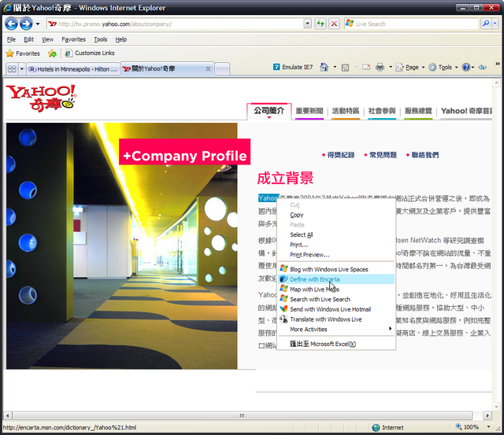Click the Print icon in command bar
Viewport: 504px width, 435px height.
point(380,67)
